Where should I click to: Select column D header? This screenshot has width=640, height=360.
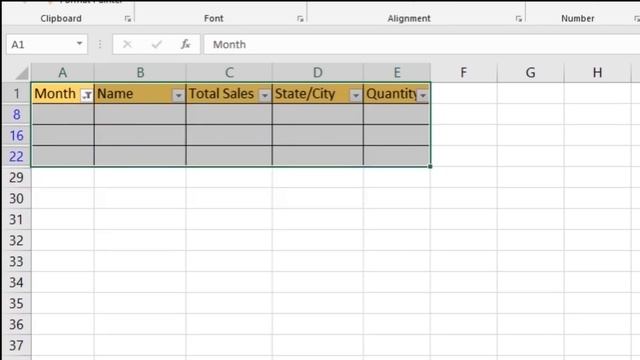pyautogui.click(x=318, y=73)
